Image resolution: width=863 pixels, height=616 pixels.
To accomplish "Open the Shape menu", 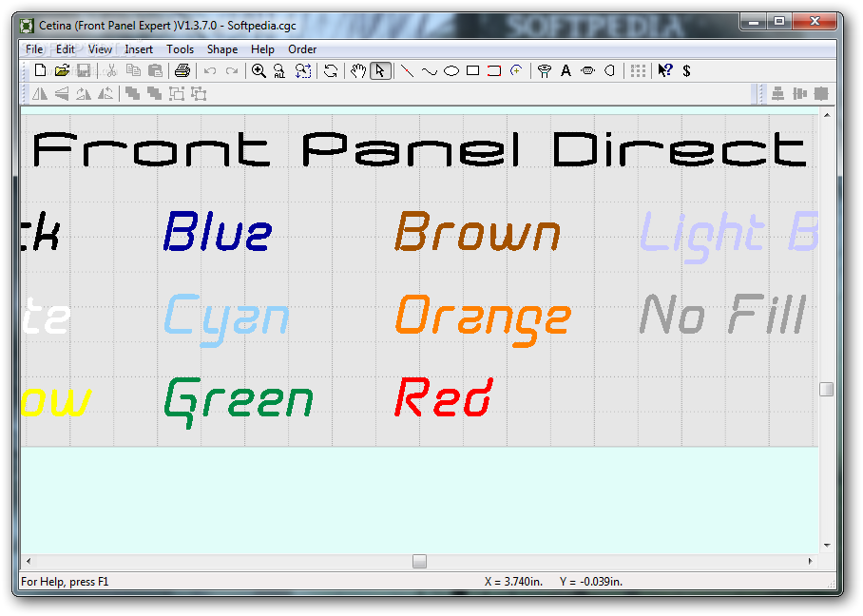I will click(x=222, y=49).
